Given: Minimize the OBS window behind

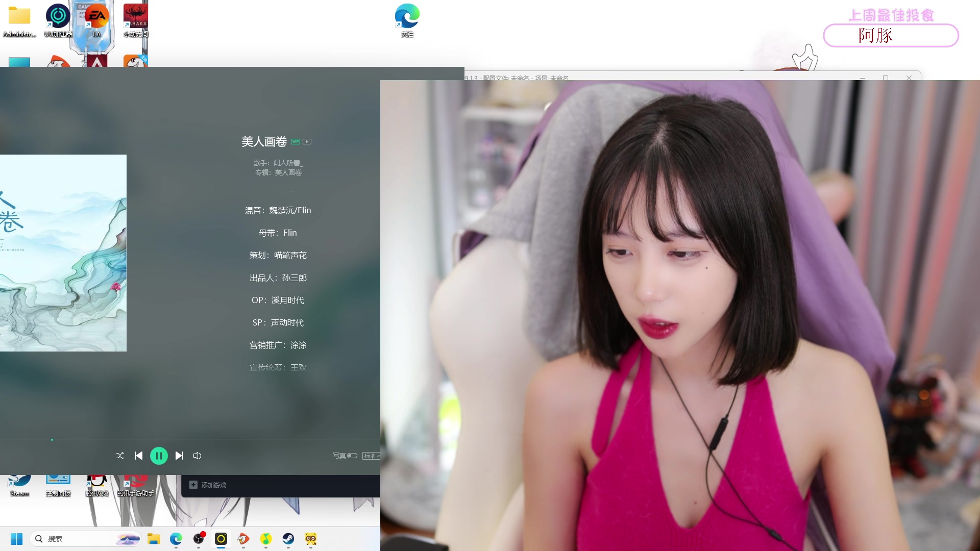Looking at the screenshot, I should [x=863, y=78].
